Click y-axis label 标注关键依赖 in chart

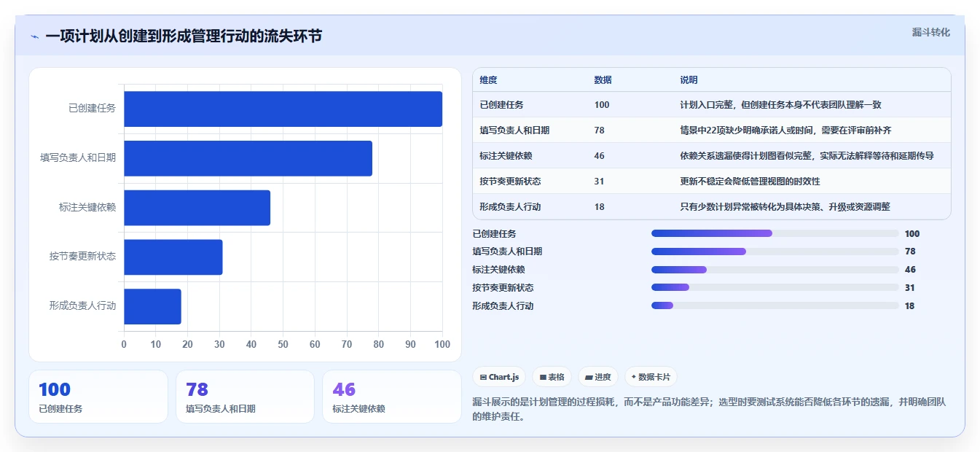pyautogui.click(x=87, y=208)
